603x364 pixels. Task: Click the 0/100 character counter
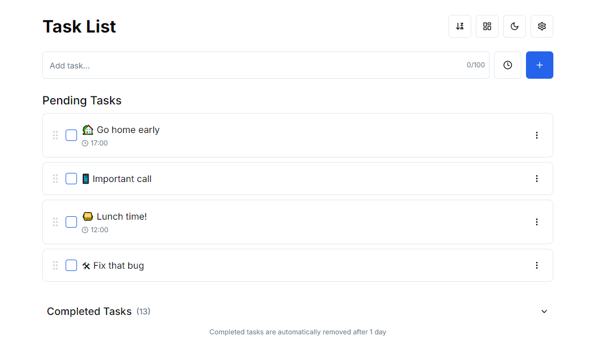pos(475,65)
